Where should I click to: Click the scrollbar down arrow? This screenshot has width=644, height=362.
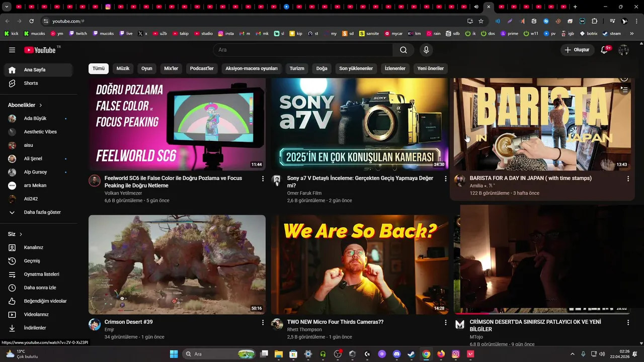(x=641, y=343)
